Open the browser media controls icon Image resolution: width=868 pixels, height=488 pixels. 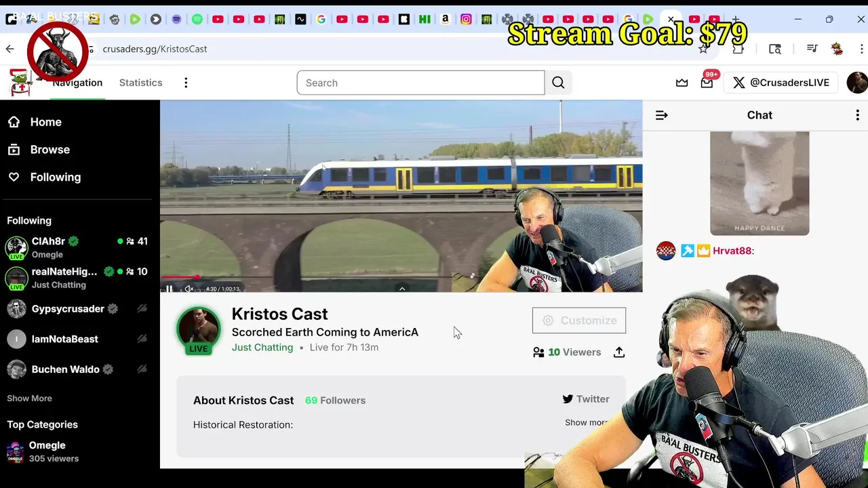[x=812, y=49]
